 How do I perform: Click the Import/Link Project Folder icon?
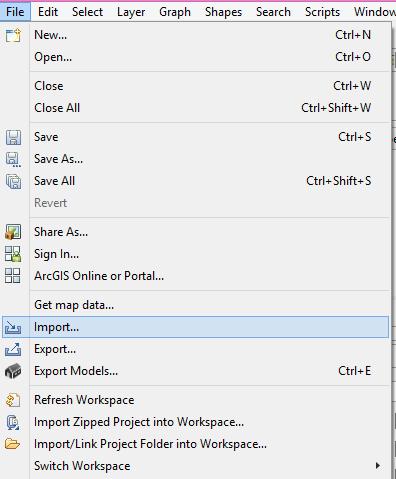click(x=13, y=444)
